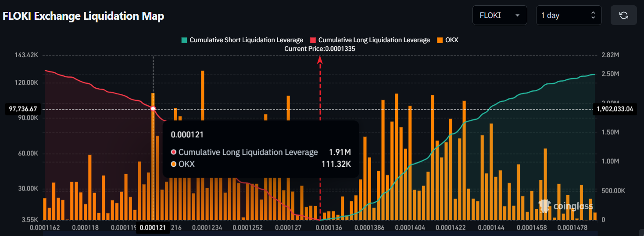Click the 0.0001386 x-axis label
Viewport: 644px width, 236px height.
(x=369, y=228)
